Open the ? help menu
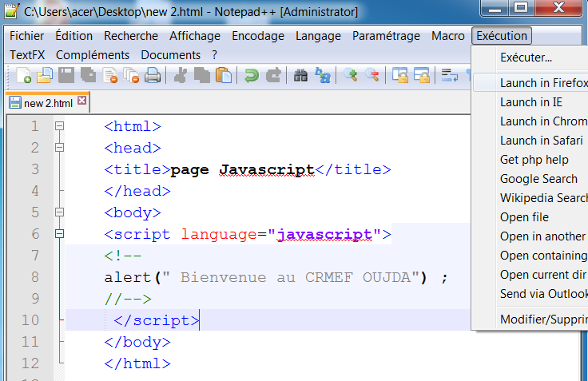Image resolution: width=588 pixels, height=381 pixels. pos(214,55)
